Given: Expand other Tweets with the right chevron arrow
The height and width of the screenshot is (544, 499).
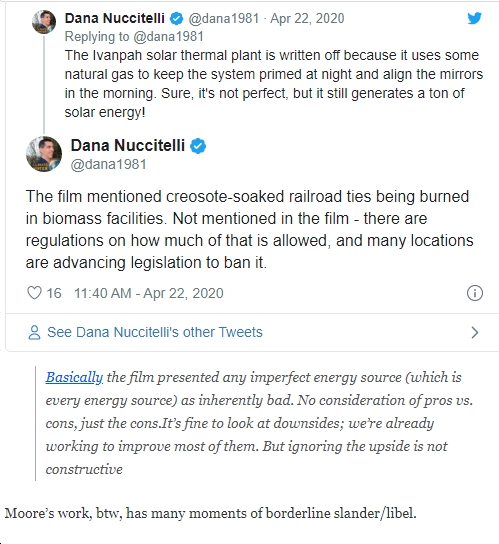Looking at the screenshot, I should (x=475, y=332).
